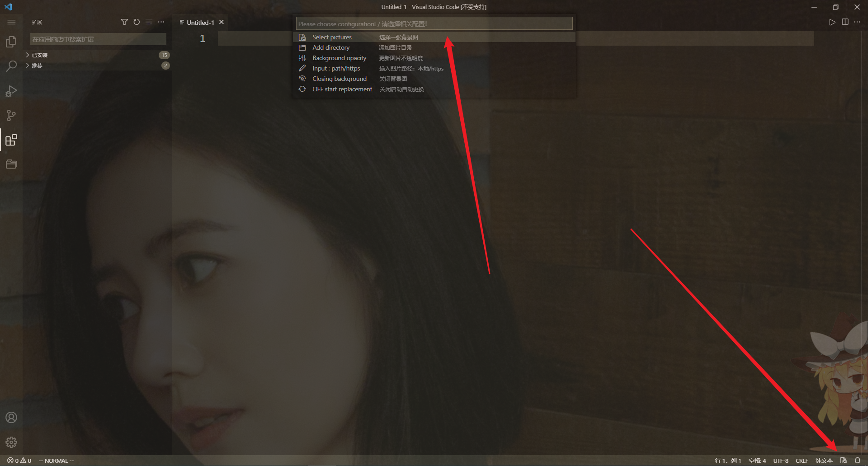Split the editor to the right
The width and height of the screenshot is (868, 466).
(x=845, y=22)
